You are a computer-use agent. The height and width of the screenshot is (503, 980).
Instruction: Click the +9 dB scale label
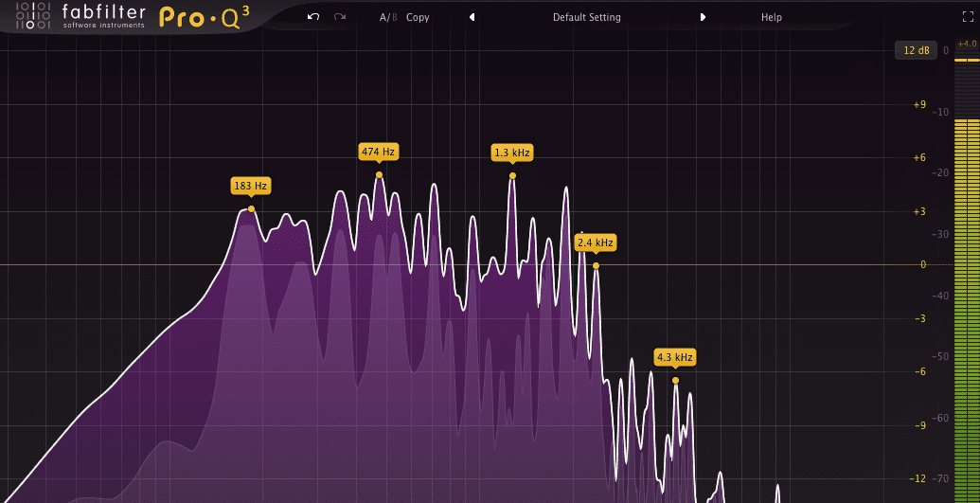919,104
